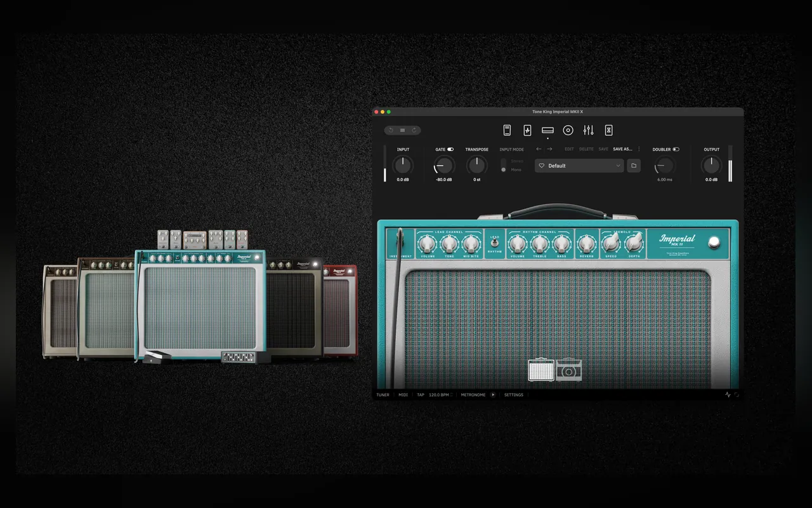This screenshot has width=812, height=508.
Task: Open SETTINGS in the bottom bar
Action: tap(514, 395)
